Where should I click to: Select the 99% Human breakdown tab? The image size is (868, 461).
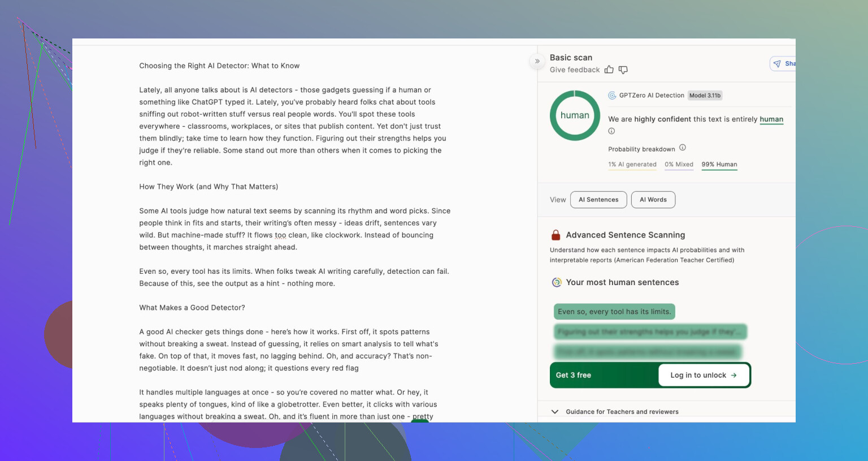pos(719,165)
